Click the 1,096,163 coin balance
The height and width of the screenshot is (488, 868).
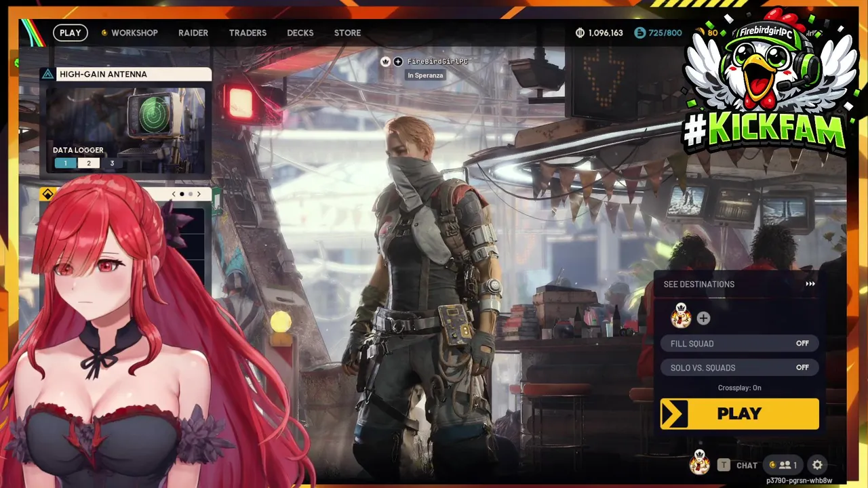(x=606, y=33)
